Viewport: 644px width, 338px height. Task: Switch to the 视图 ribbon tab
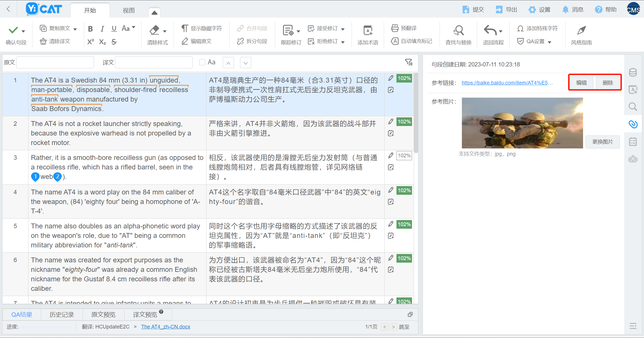click(129, 11)
